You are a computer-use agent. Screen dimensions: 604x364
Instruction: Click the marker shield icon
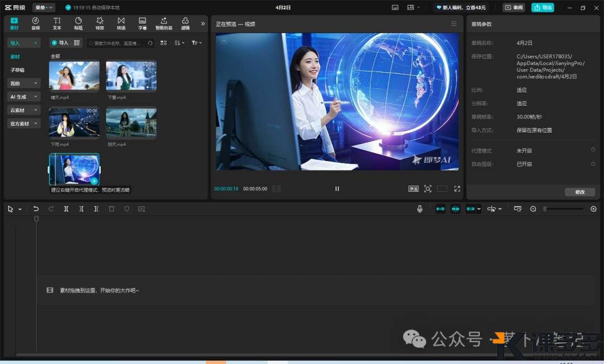[127, 209]
